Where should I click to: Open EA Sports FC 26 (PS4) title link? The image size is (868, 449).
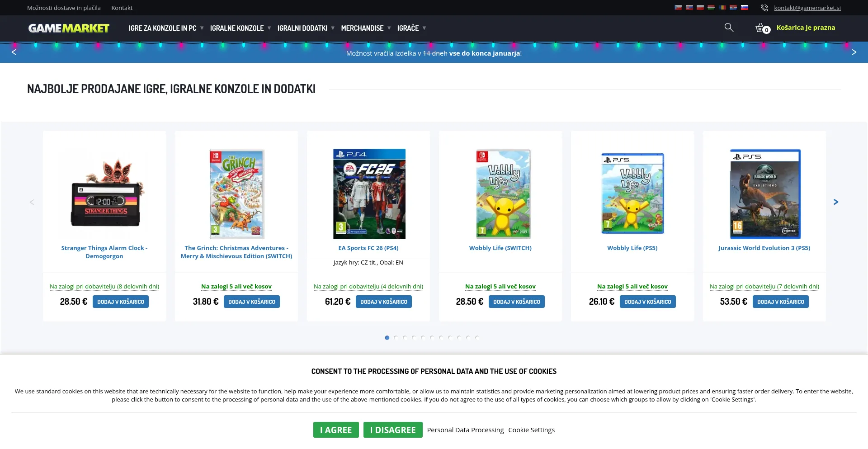pyautogui.click(x=368, y=248)
